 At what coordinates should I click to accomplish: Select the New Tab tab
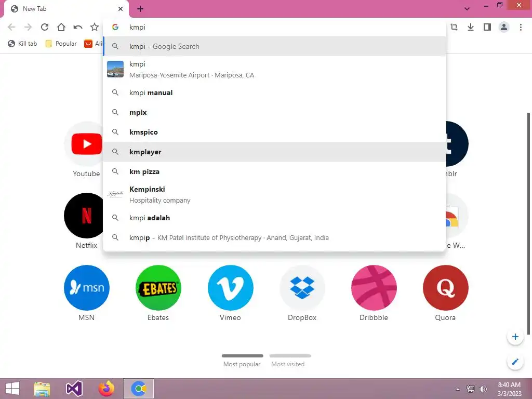(66, 9)
